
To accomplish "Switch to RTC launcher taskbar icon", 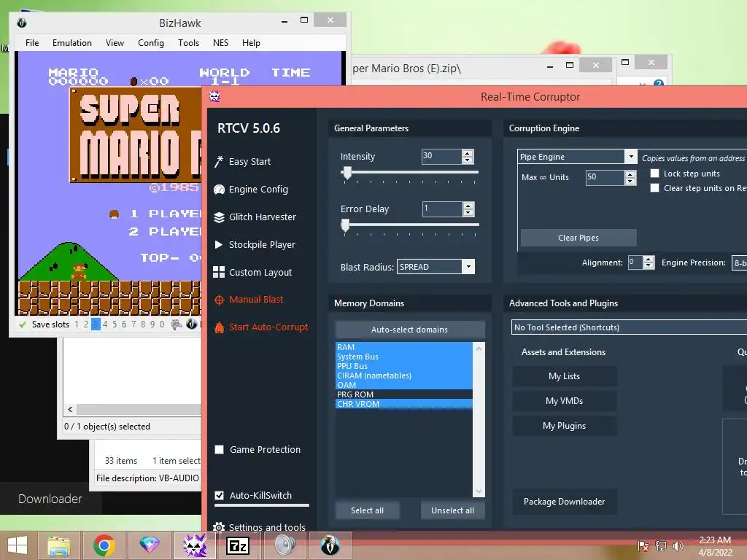I will coord(195,545).
